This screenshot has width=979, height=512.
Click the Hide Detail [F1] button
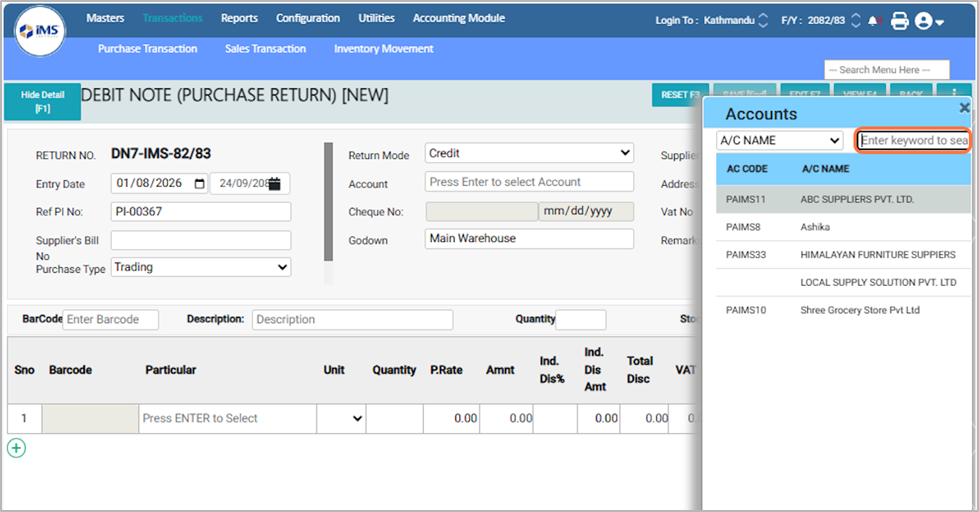42,101
